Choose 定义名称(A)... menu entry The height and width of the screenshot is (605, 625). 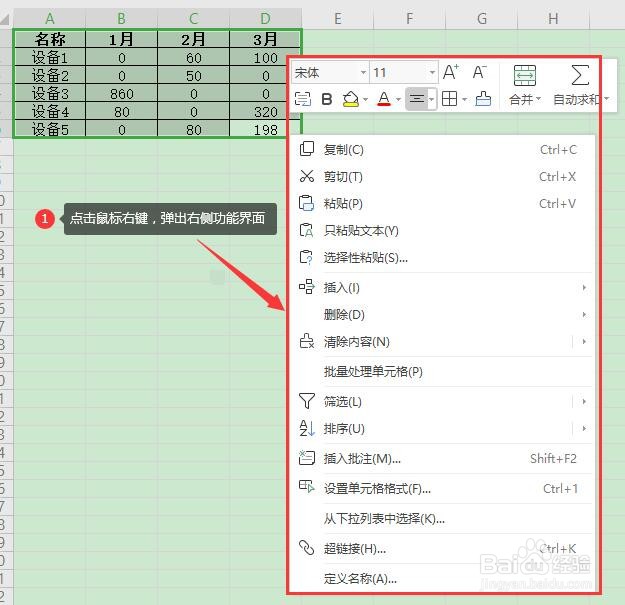441,578
